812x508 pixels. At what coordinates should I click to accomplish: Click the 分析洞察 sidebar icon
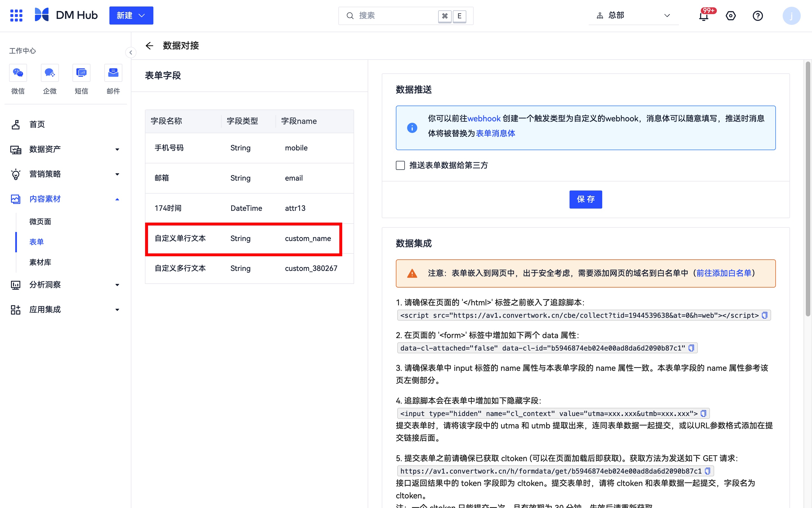pos(16,285)
